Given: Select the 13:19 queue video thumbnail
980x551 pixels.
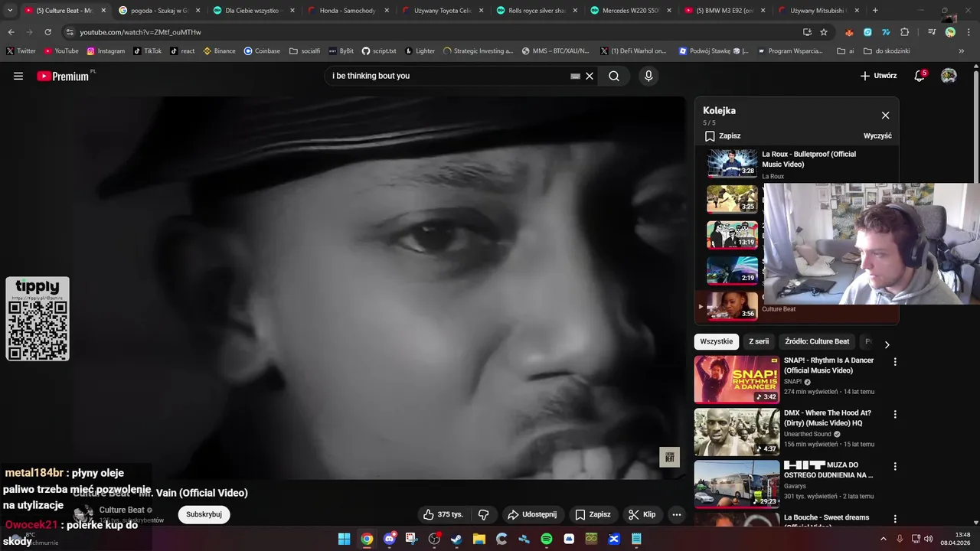Looking at the screenshot, I should pos(732,235).
